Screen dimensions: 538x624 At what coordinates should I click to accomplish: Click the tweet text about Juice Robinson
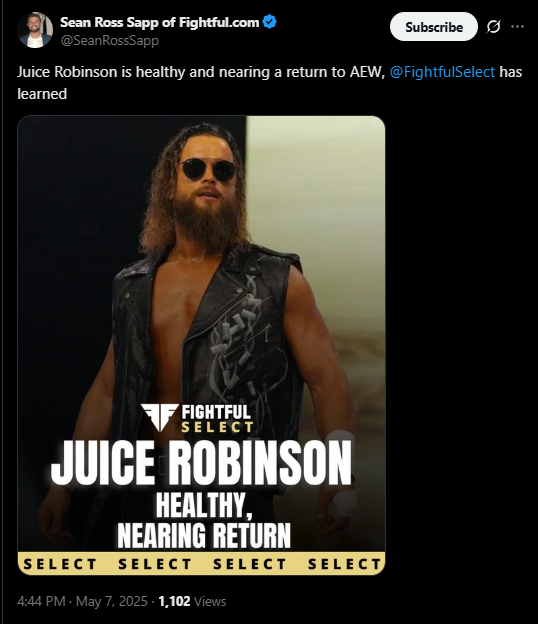click(269, 83)
